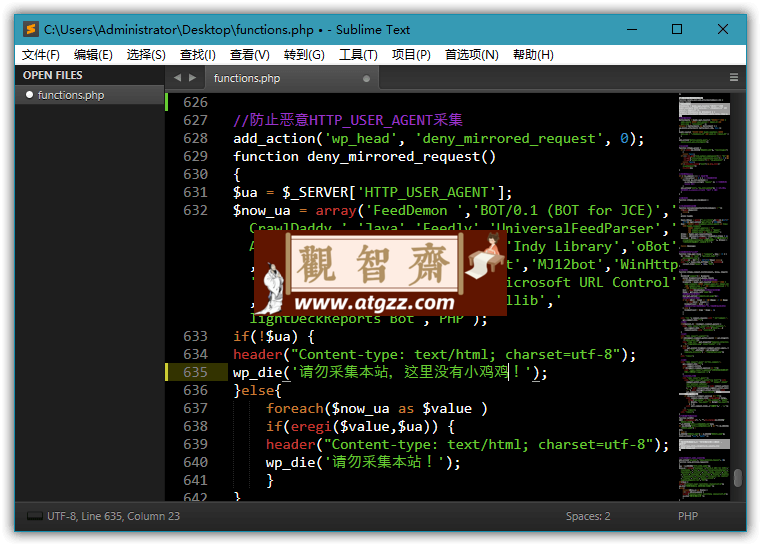
Task: Click line number 633 in gutter
Action: (x=195, y=336)
